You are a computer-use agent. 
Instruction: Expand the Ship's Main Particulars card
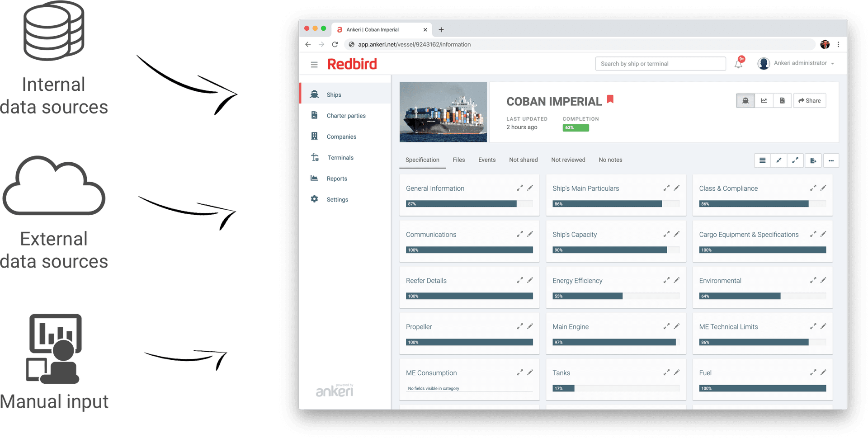click(666, 188)
